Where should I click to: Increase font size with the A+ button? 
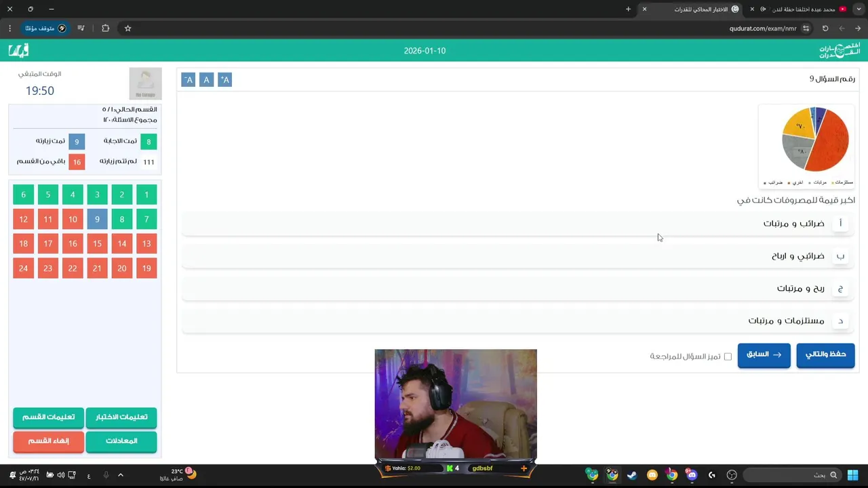pyautogui.click(x=224, y=80)
